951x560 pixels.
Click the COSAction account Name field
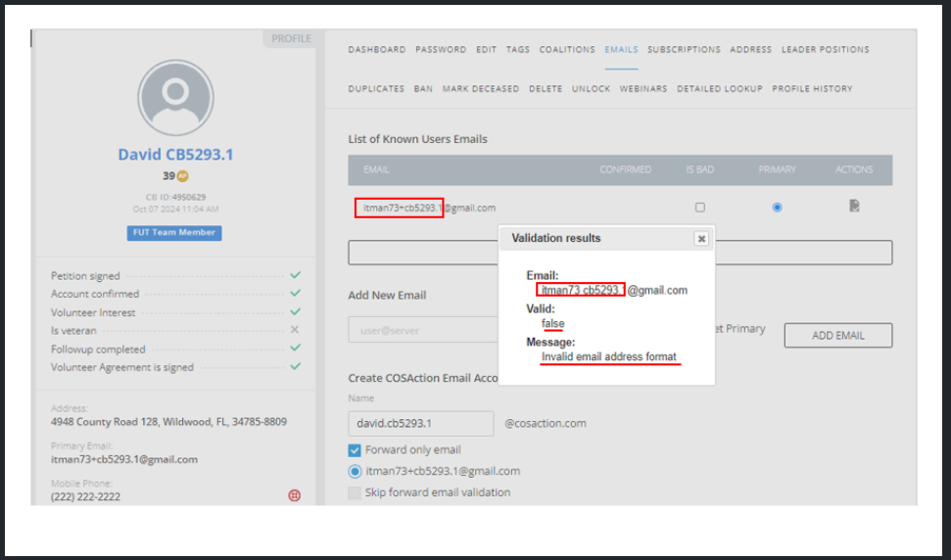pyautogui.click(x=420, y=424)
